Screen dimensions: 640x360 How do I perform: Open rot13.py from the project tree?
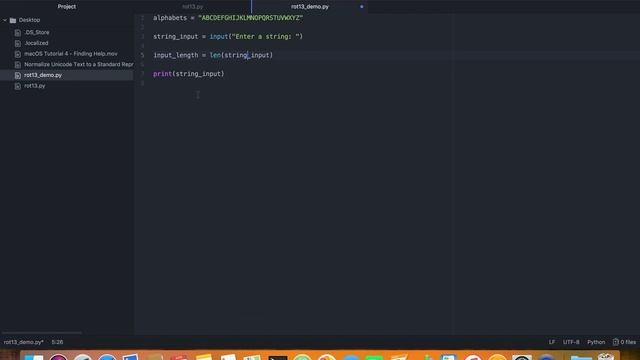(35, 86)
